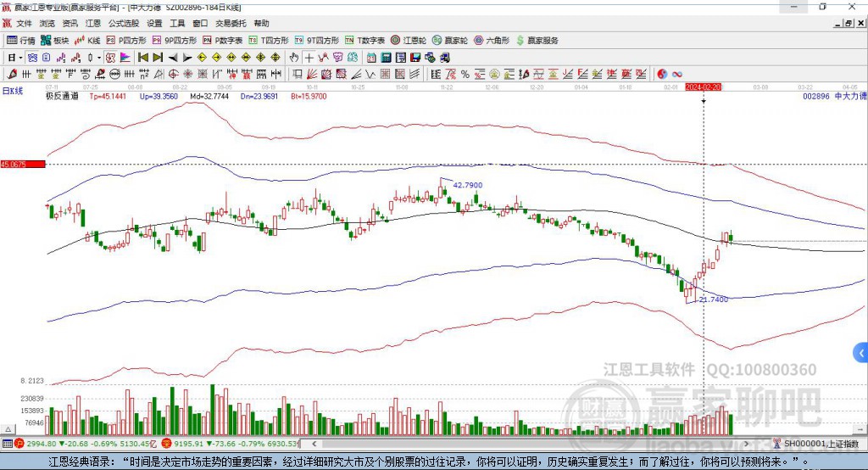Expand the candlestick style dropdown arrow

point(99,58)
